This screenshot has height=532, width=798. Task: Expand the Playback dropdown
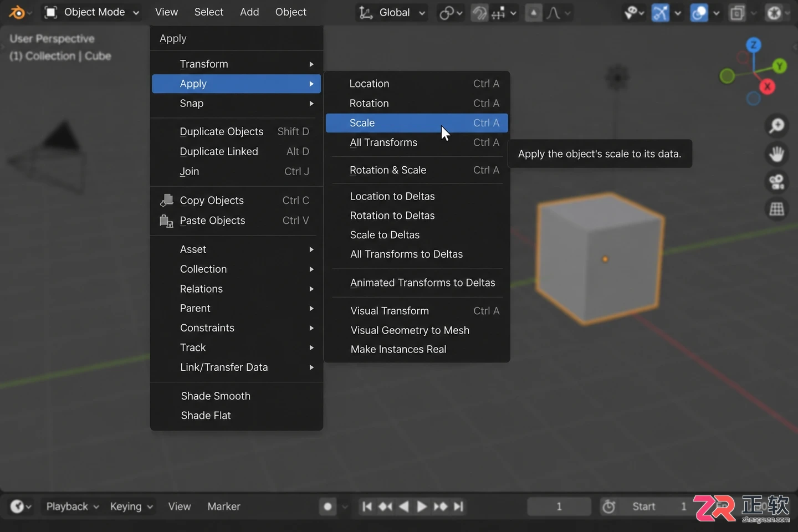tap(73, 507)
